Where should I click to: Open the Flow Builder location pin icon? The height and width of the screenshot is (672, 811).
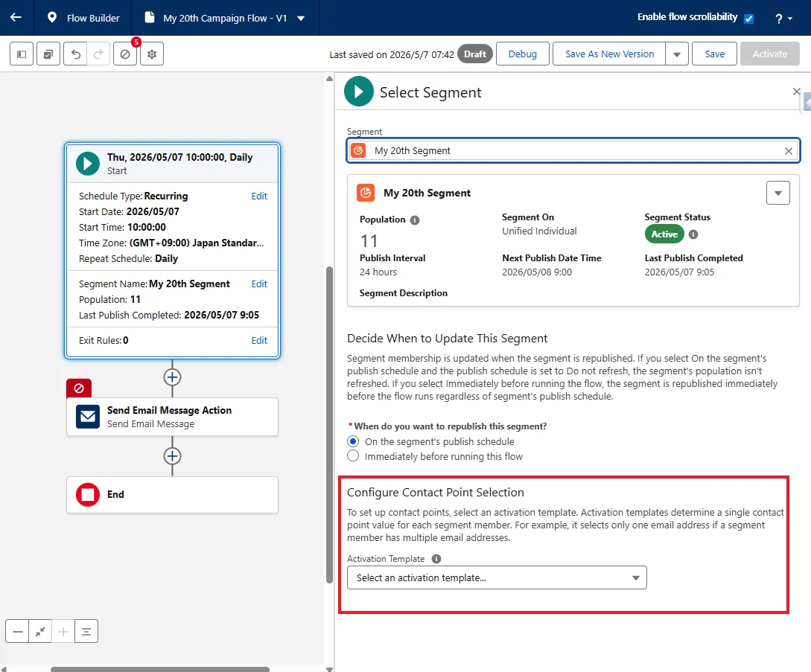pos(51,18)
